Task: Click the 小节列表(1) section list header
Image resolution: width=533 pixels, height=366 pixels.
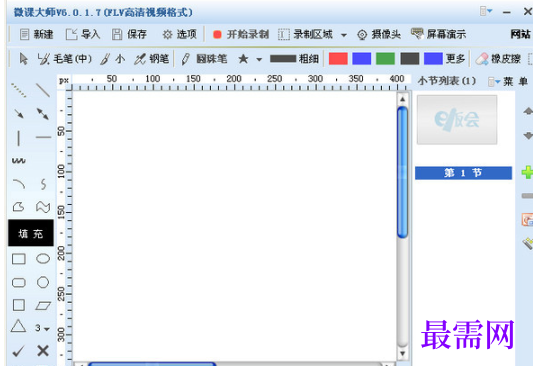Action: coord(447,81)
